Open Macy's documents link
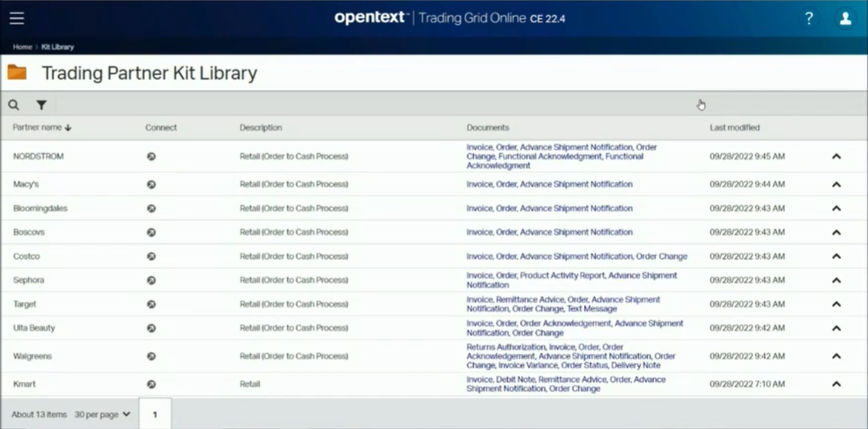Image resolution: width=868 pixels, height=429 pixels. (550, 184)
